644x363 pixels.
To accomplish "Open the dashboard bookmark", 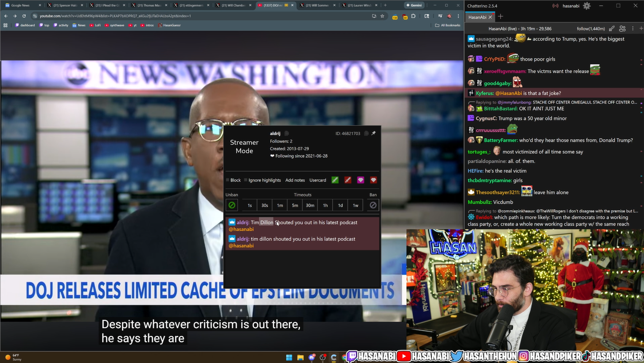I will (25, 25).
